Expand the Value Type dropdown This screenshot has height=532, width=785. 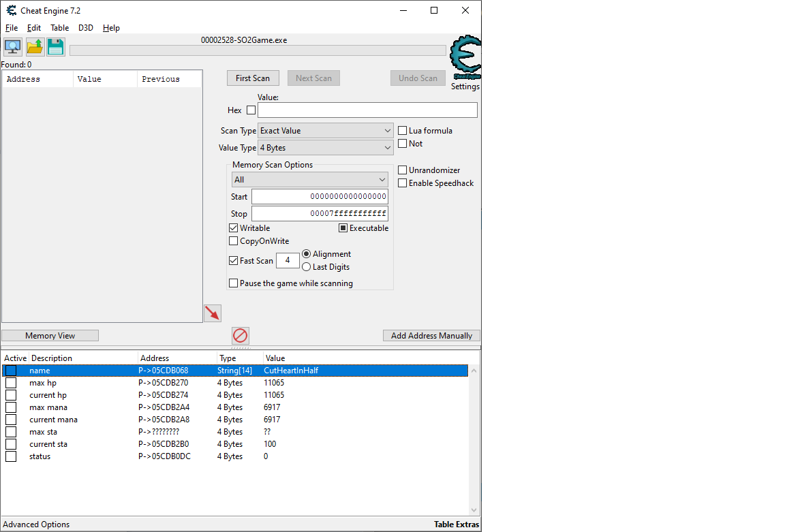[326, 148]
